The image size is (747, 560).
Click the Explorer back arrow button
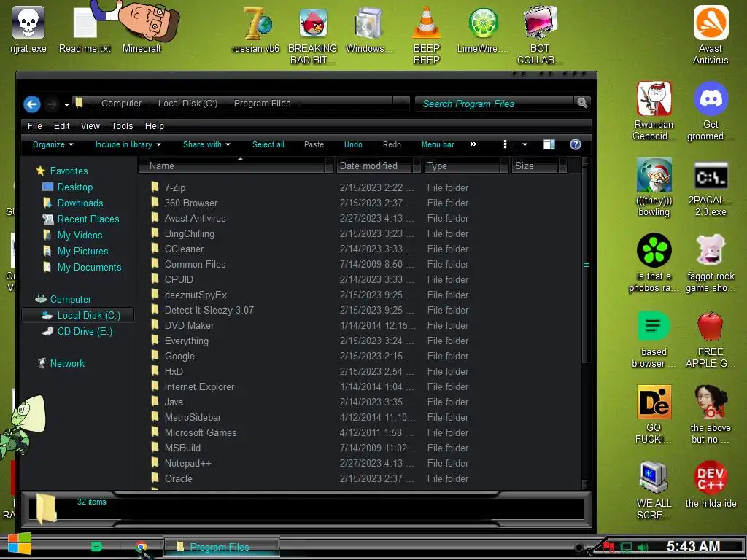32,104
